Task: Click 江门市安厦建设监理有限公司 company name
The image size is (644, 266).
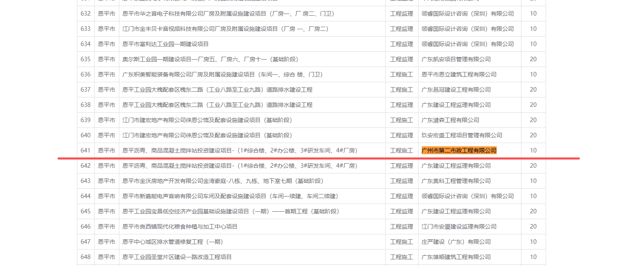Action: 459,227
